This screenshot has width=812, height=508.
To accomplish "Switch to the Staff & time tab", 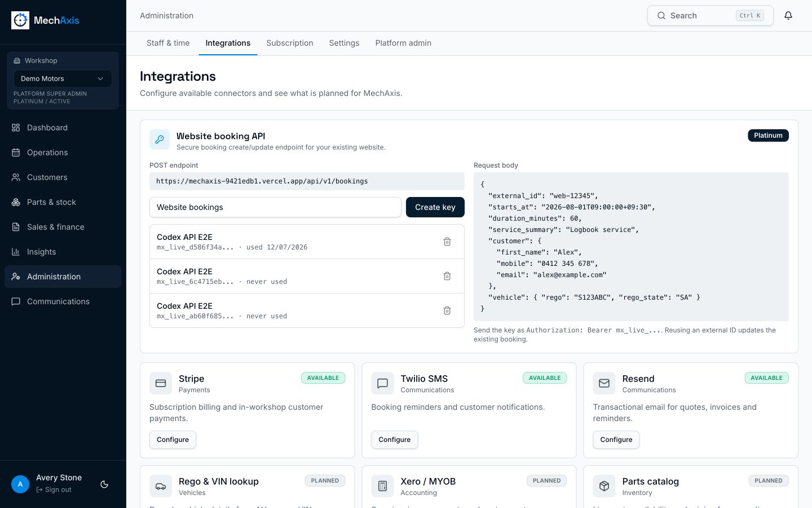I will point(168,43).
